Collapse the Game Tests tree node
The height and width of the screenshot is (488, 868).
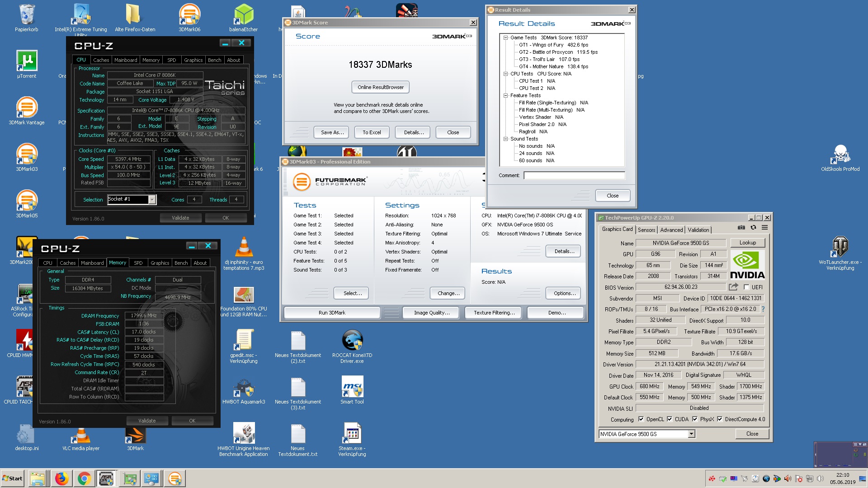[x=506, y=38]
